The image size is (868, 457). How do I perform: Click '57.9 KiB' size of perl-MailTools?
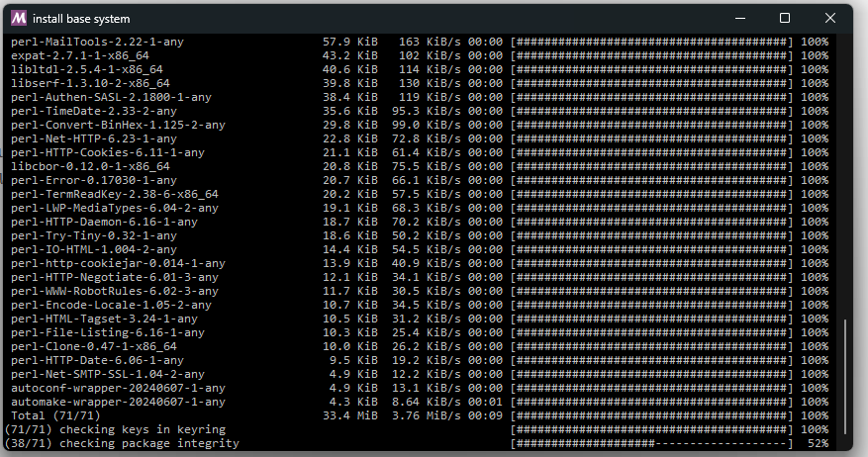[349, 43]
